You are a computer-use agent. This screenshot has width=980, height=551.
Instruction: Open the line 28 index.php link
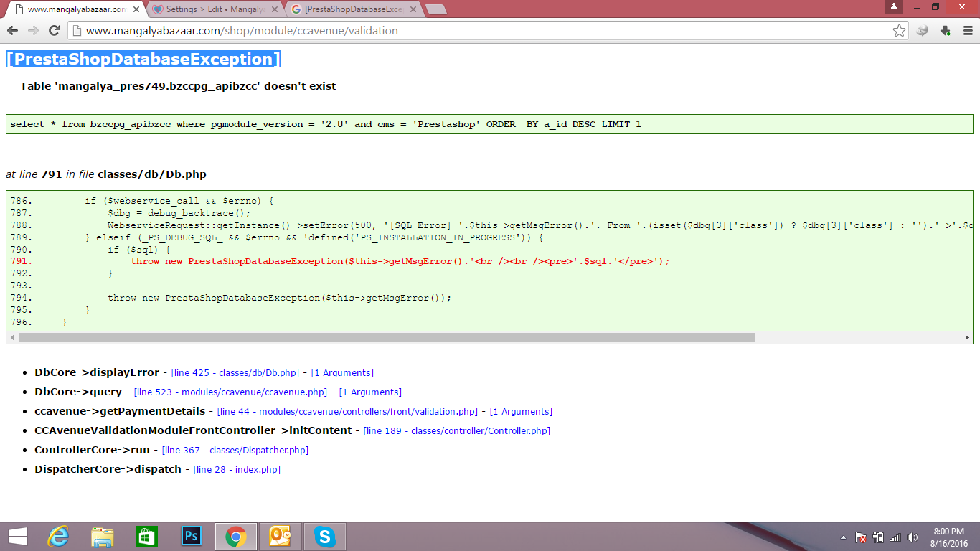pos(237,470)
